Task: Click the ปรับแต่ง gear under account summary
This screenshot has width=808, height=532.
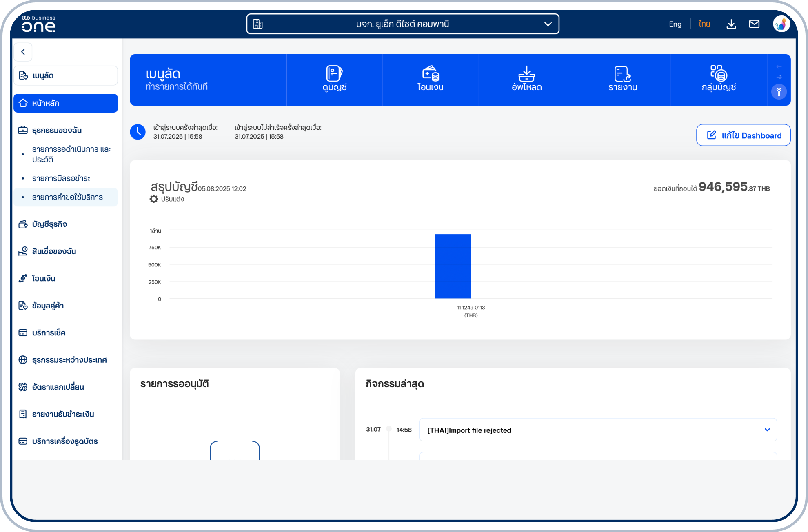Action: tap(154, 199)
